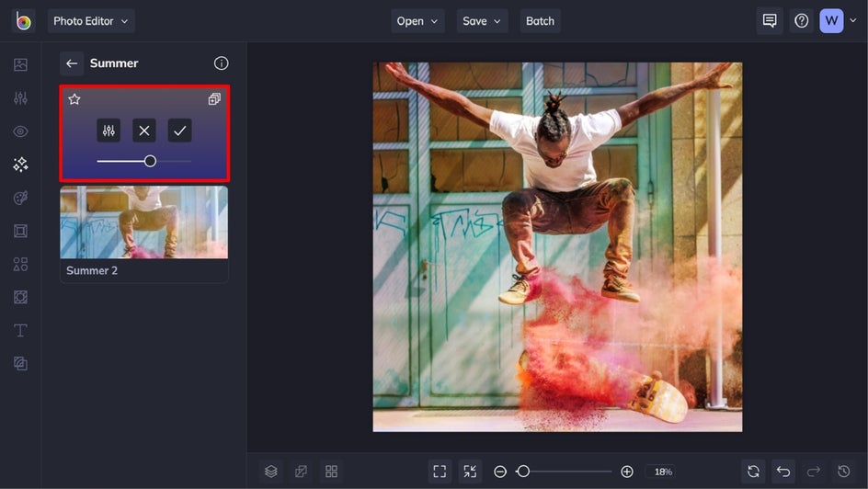Image resolution: width=868 pixels, height=489 pixels.
Task: Zoom in with the plus icon
Action: [x=627, y=472]
